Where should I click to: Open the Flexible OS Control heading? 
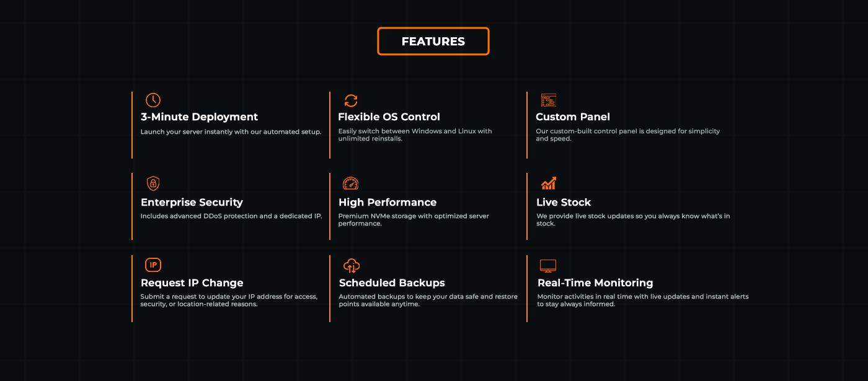[x=389, y=117]
